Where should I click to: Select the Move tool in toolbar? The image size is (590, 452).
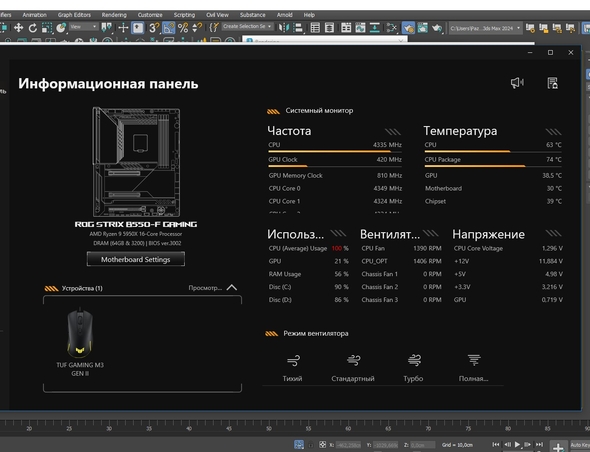tap(18, 27)
